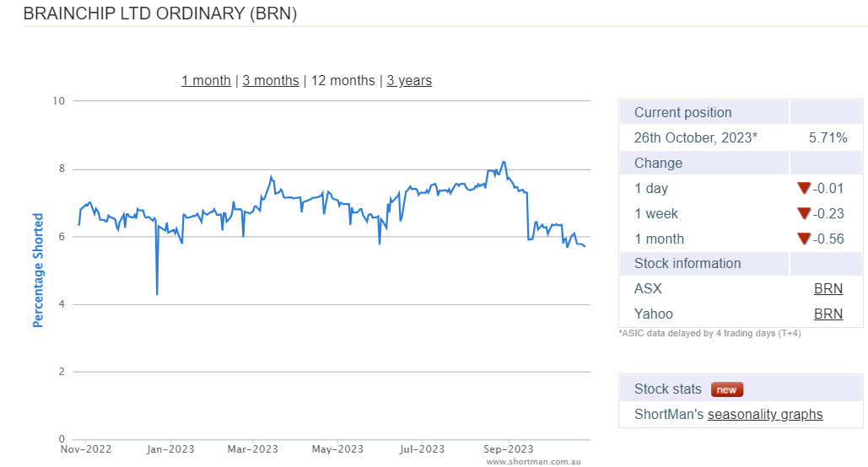Click the Stock stats header
The height and width of the screenshot is (467, 868).
coord(668,389)
